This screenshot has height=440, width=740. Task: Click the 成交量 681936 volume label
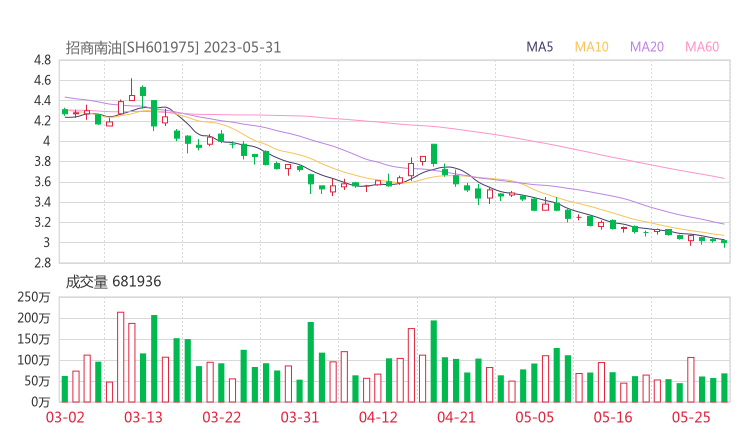[113, 282]
